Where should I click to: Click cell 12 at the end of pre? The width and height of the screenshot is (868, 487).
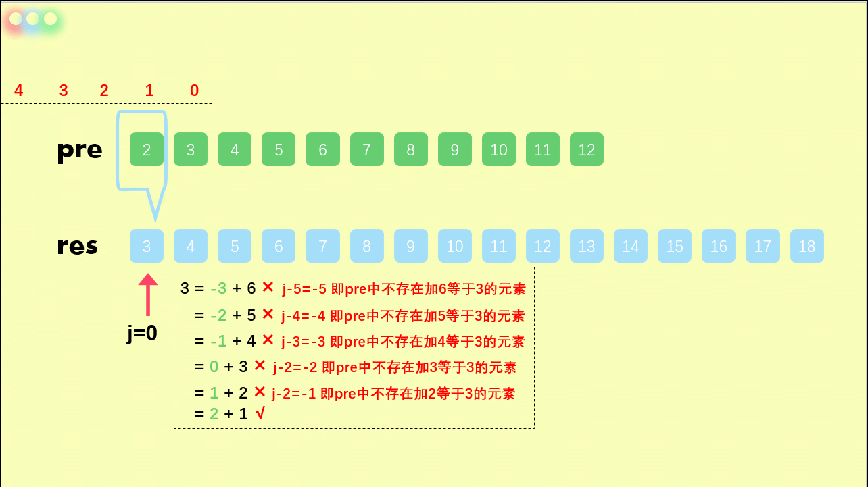pos(586,149)
